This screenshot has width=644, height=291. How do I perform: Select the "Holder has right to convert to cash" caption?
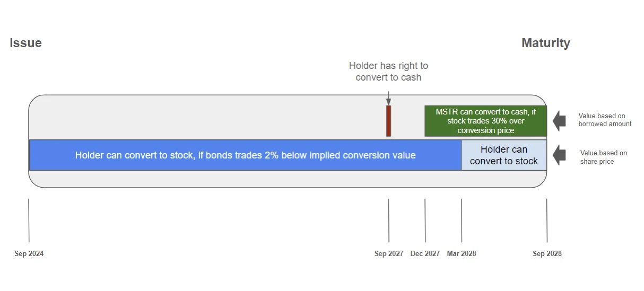coord(388,72)
